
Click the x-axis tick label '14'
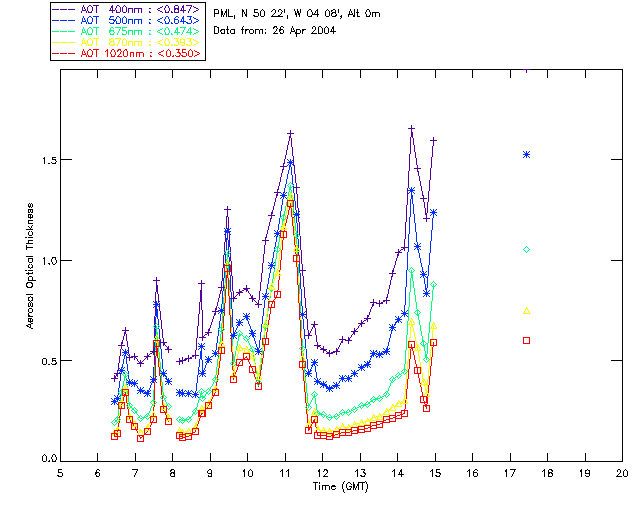[x=398, y=473]
